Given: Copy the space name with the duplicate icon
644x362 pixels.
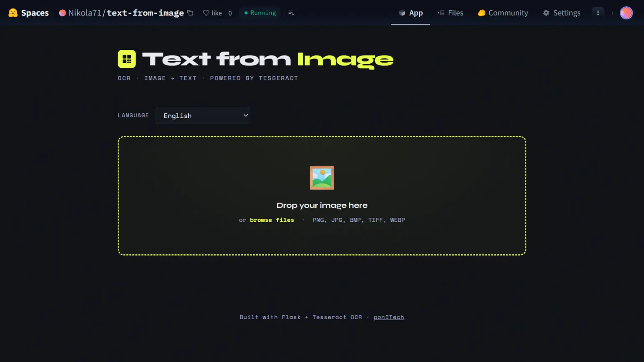Looking at the screenshot, I should [190, 13].
